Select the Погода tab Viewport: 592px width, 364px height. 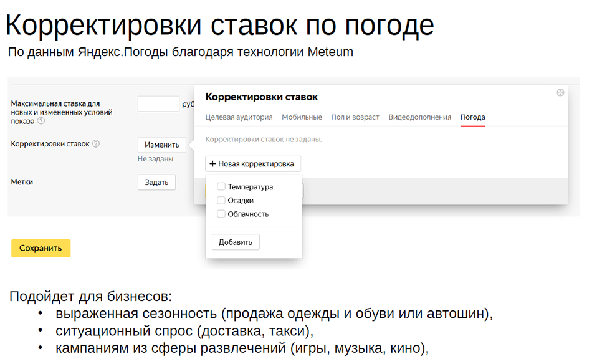(x=472, y=117)
